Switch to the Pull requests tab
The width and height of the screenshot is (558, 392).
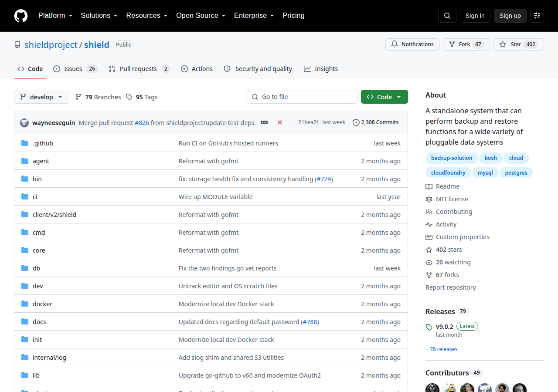(x=139, y=69)
